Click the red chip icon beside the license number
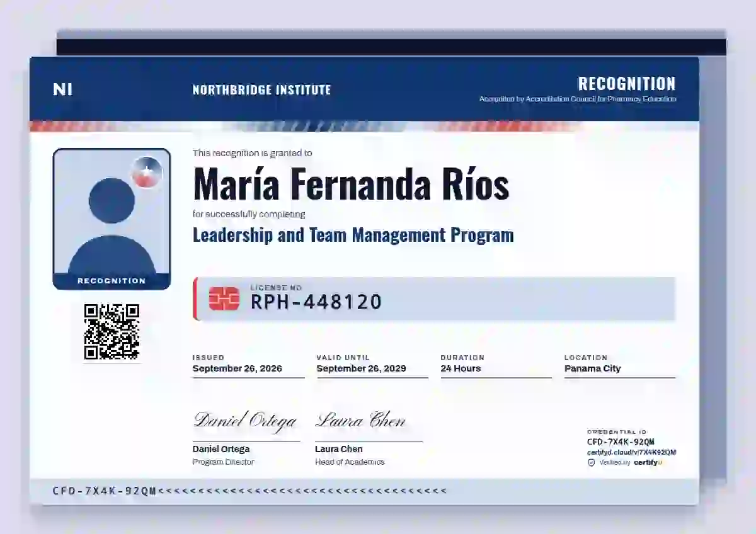 coord(224,298)
